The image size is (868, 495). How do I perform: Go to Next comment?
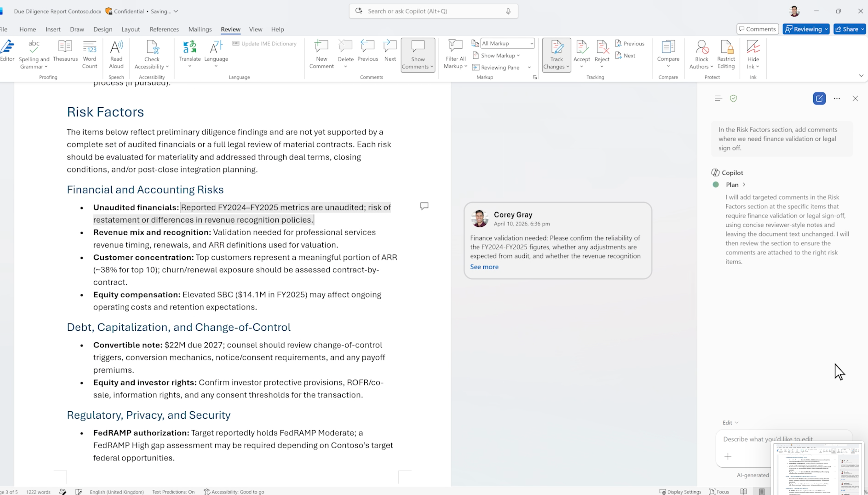[x=390, y=51]
